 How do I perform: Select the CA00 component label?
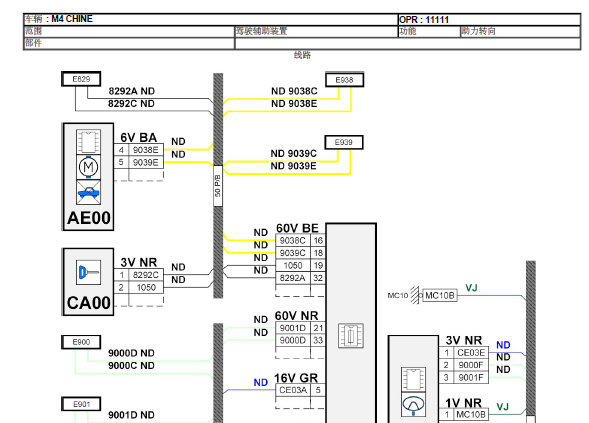pyautogui.click(x=89, y=303)
